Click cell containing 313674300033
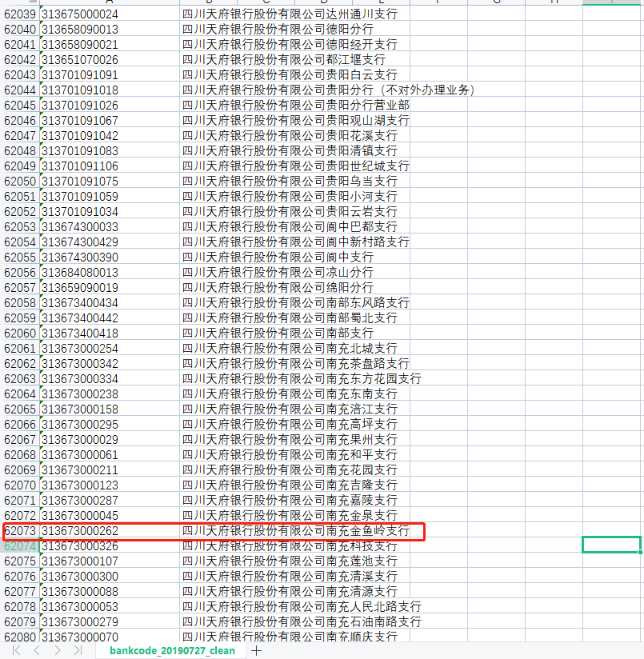Screen dimensions: 644x659 click(x=110, y=227)
